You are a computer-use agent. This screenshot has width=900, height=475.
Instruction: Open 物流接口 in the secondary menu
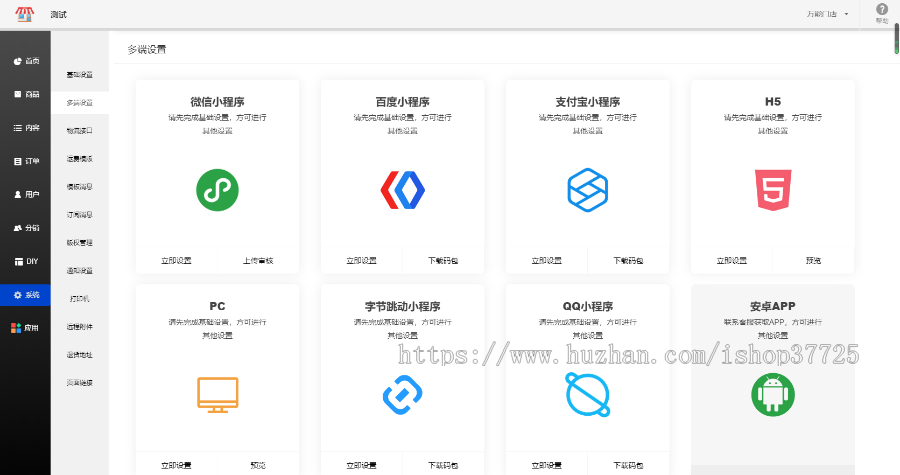(x=79, y=131)
